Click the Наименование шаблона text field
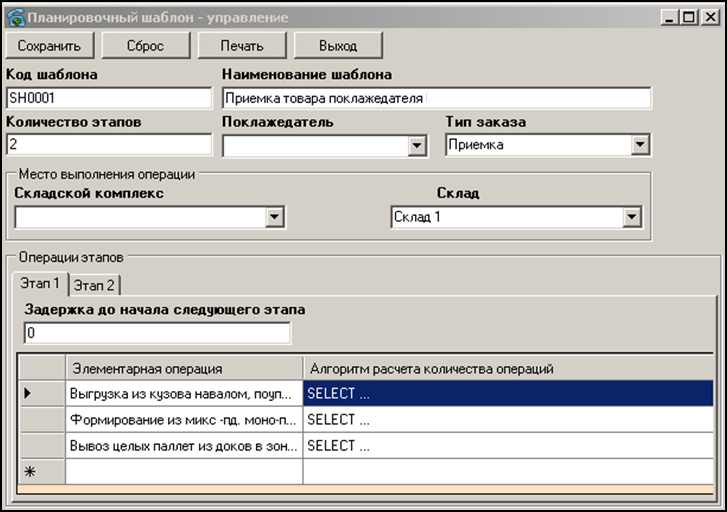The height and width of the screenshot is (512, 727). 435,98
